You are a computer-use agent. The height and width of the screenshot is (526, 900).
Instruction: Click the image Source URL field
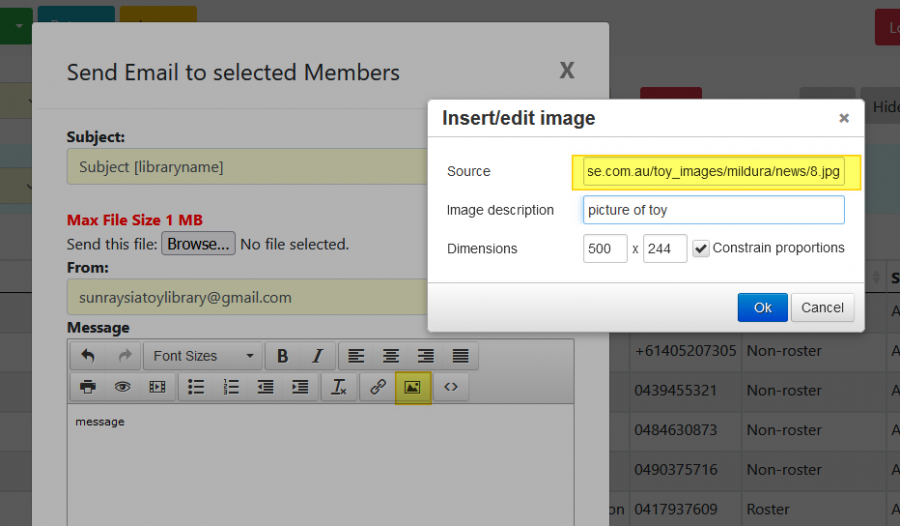[x=714, y=172]
